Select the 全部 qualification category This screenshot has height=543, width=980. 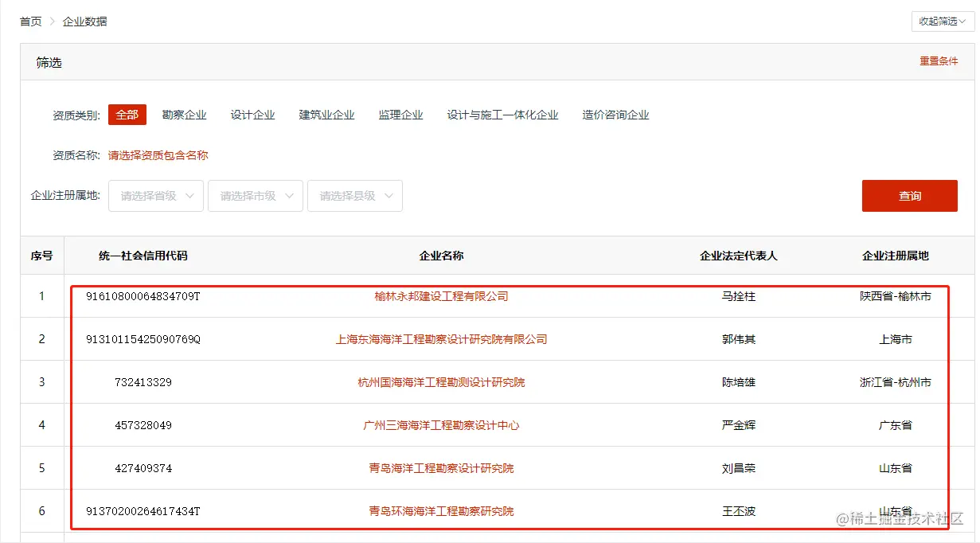coord(127,115)
